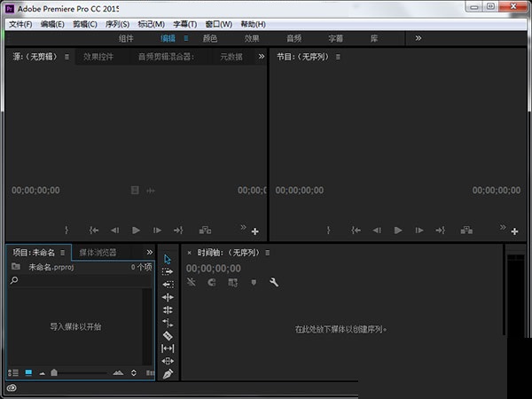Switch to the 效果控件 tab
The width and height of the screenshot is (532, 399).
click(98, 57)
